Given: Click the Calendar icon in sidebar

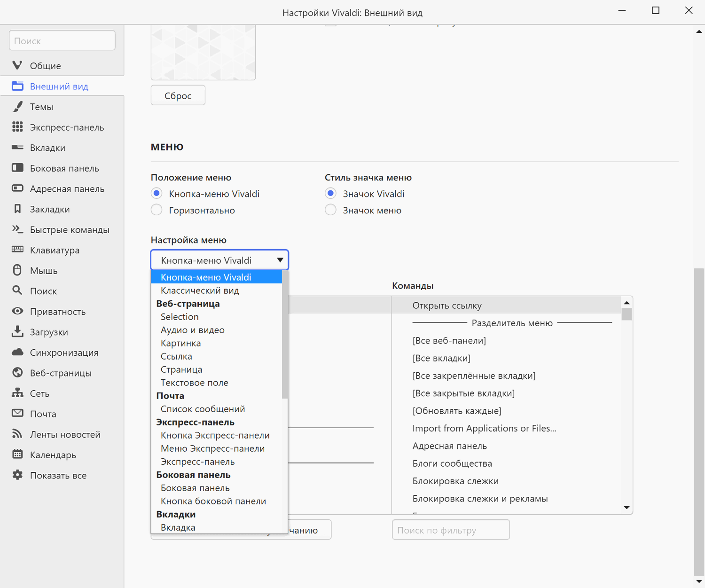Looking at the screenshot, I should pos(17,455).
